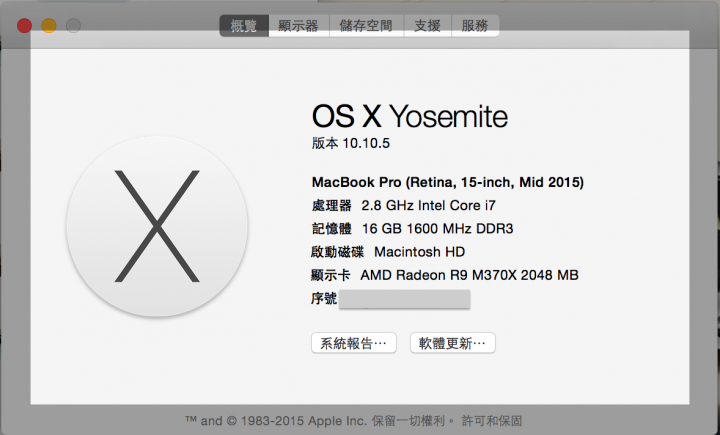Viewport: 720px width, 435px height.
Task: Open the 許可和保固 link
Action: [x=492, y=421]
